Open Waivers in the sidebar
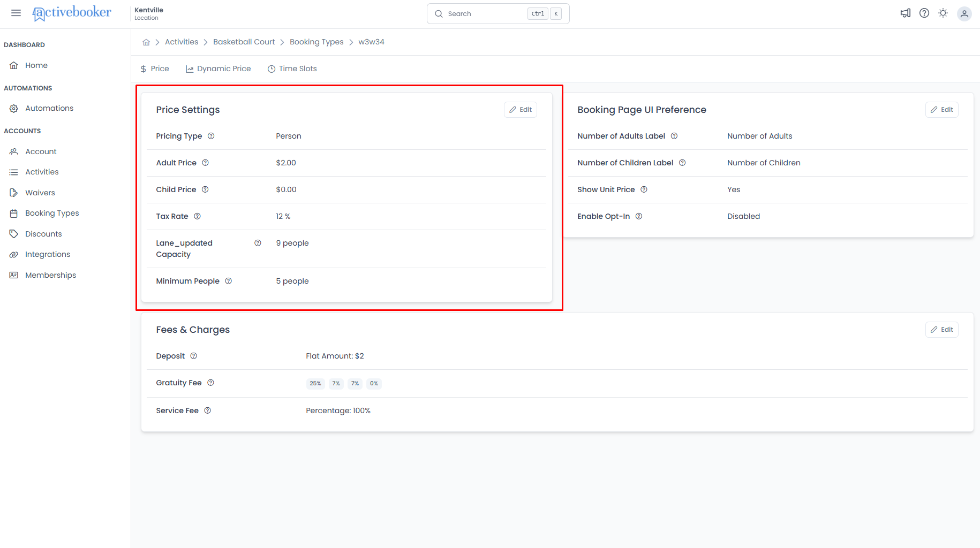The width and height of the screenshot is (980, 548). (40, 193)
